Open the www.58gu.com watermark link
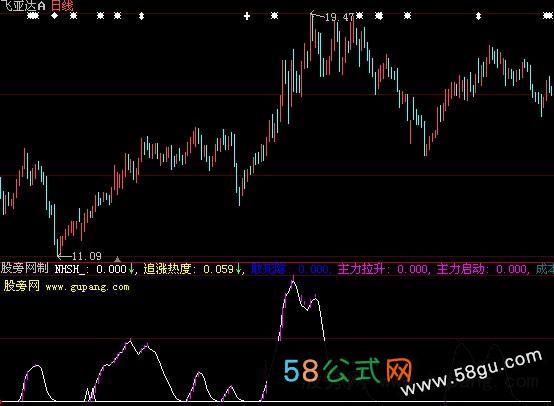The width and height of the screenshot is (554, 406). coord(471,373)
